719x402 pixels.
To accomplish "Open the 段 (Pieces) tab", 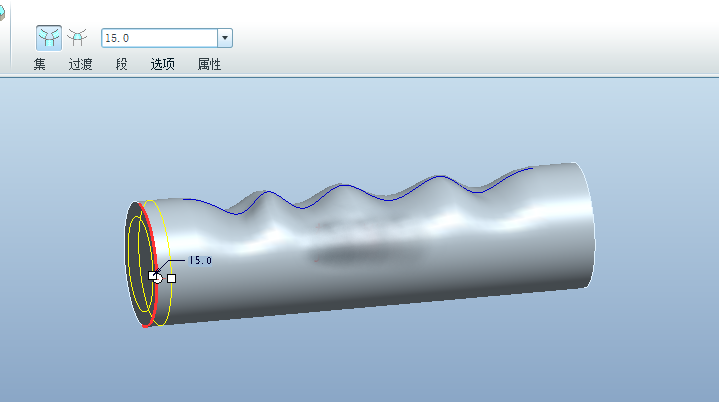I will [x=121, y=64].
